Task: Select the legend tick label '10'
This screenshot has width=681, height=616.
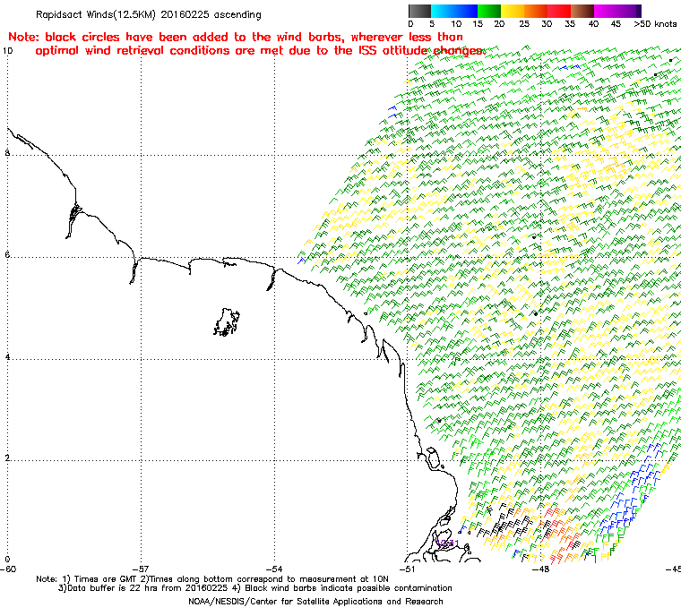Action: pos(456,24)
